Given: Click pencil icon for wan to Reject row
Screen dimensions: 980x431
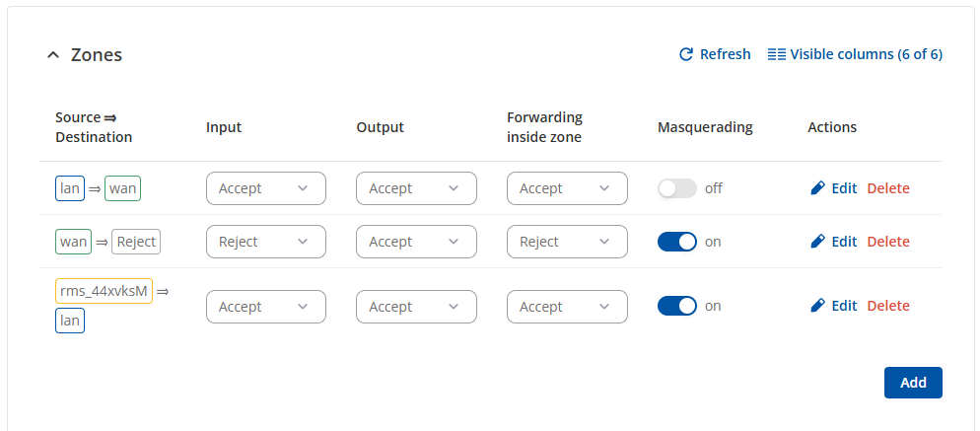Looking at the screenshot, I should coord(817,242).
